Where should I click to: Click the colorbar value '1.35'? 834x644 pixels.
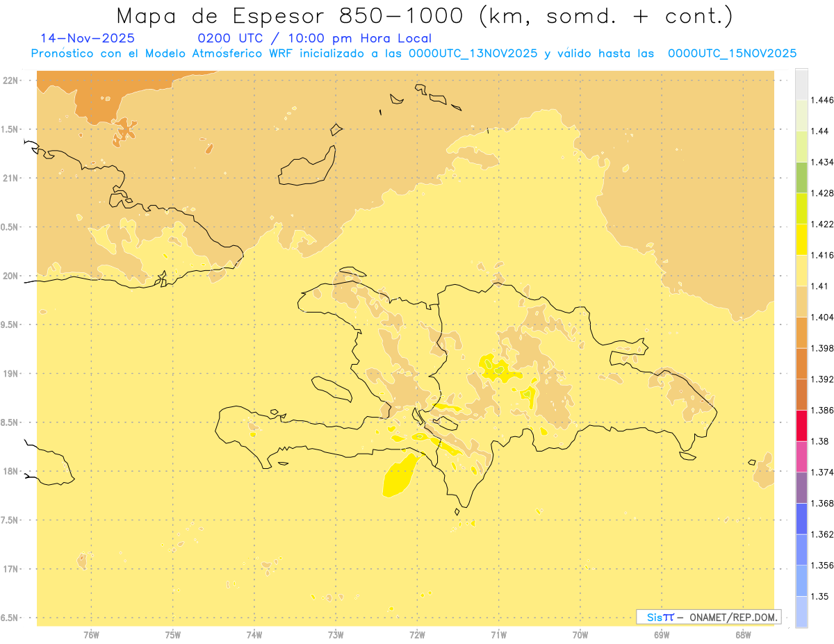(x=821, y=596)
